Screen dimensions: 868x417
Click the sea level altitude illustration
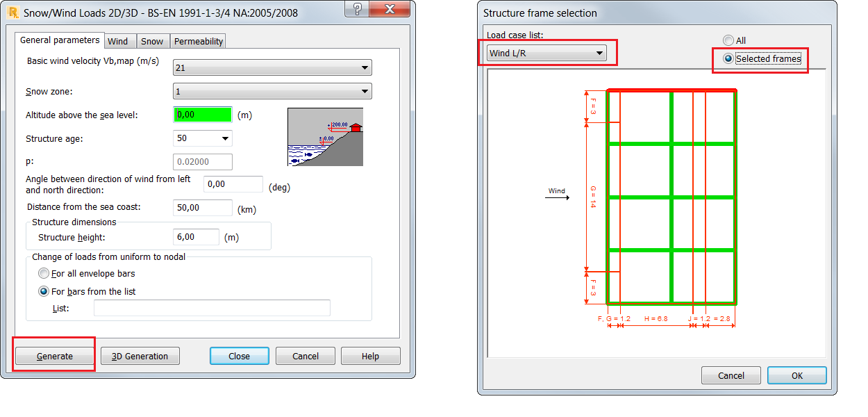325,137
